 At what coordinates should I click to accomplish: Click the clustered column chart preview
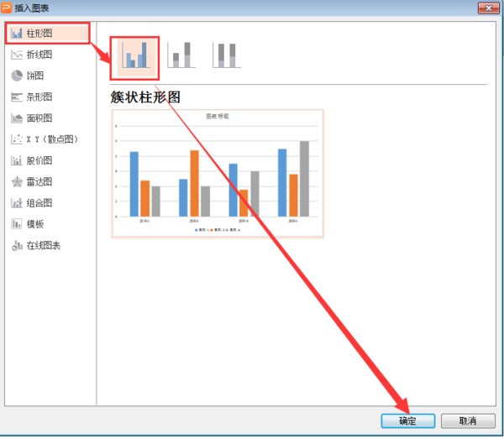click(x=218, y=174)
